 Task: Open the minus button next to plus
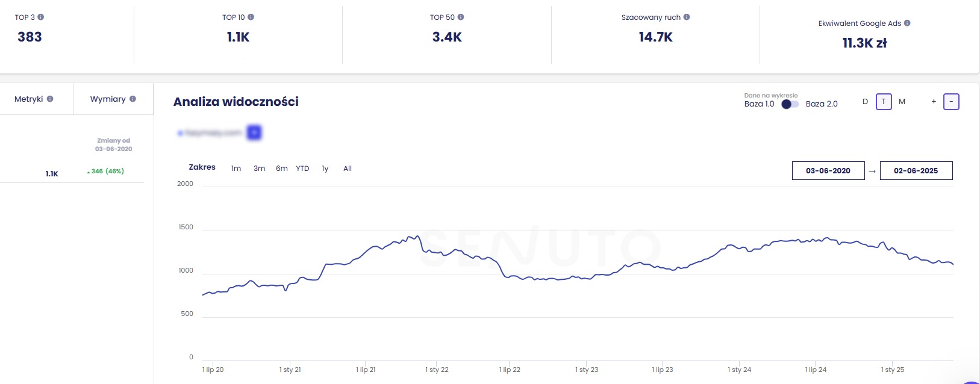click(951, 102)
